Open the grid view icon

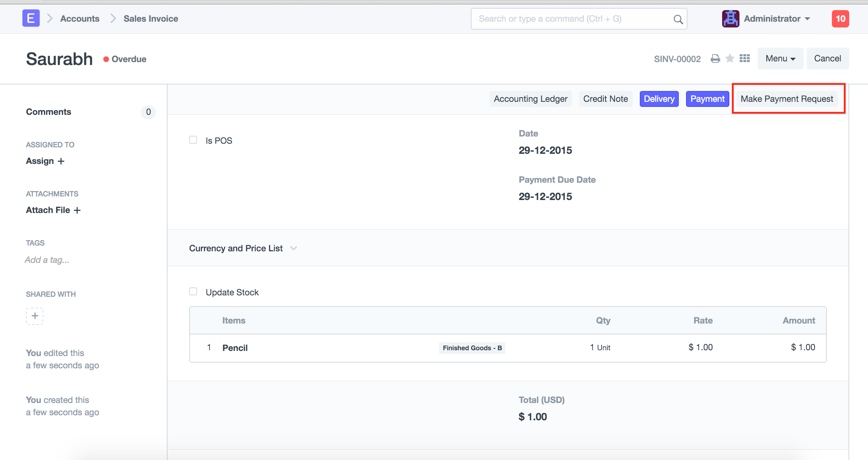(x=745, y=58)
